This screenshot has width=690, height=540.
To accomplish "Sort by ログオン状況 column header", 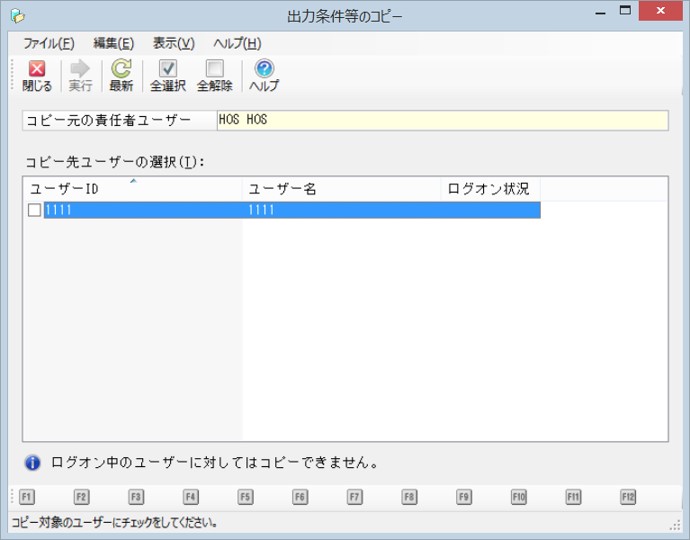I will click(491, 189).
